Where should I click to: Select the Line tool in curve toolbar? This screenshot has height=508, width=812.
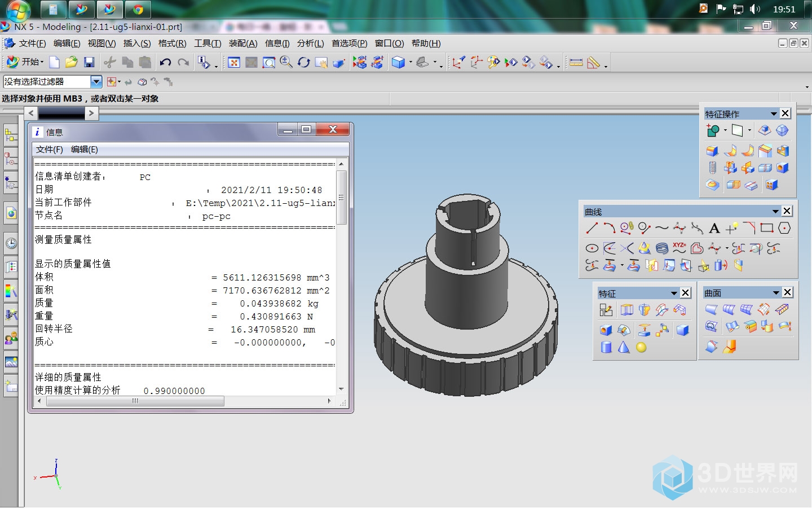[x=592, y=228]
